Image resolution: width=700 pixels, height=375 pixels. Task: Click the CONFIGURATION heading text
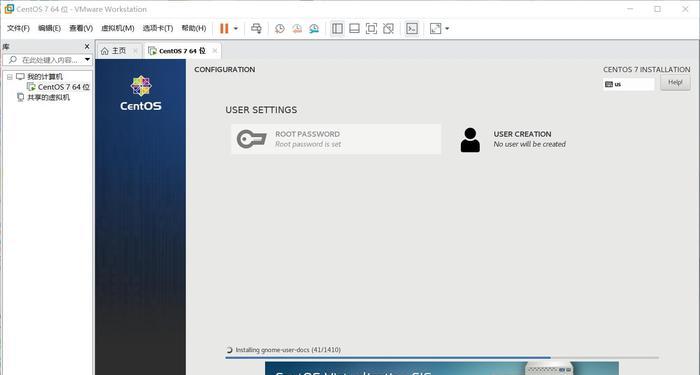[x=225, y=70]
